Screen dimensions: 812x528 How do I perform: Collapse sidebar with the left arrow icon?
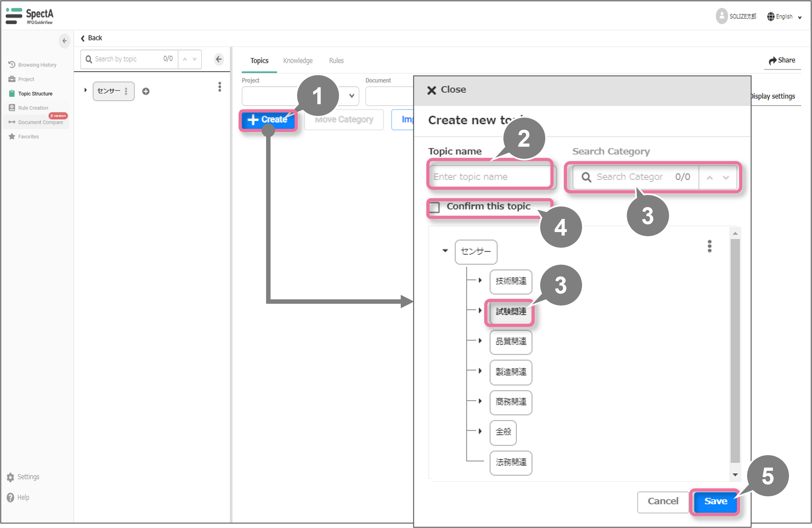coord(65,41)
